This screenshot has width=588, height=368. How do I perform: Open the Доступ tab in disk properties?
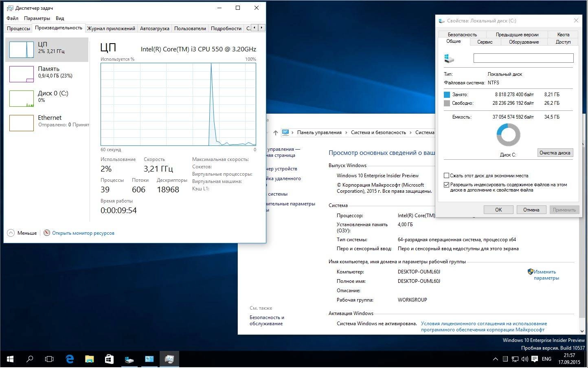pos(563,42)
